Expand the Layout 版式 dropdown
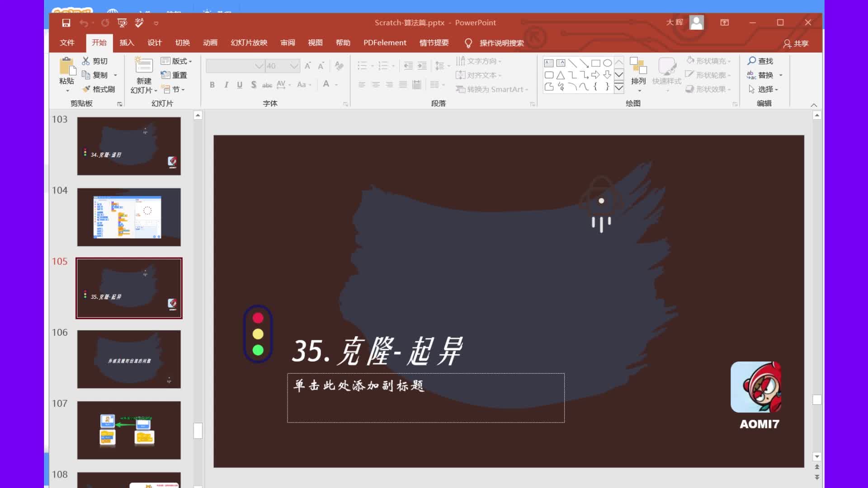Image resolution: width=868 pixels, height=488 pixels. click(x=177, y=61)
